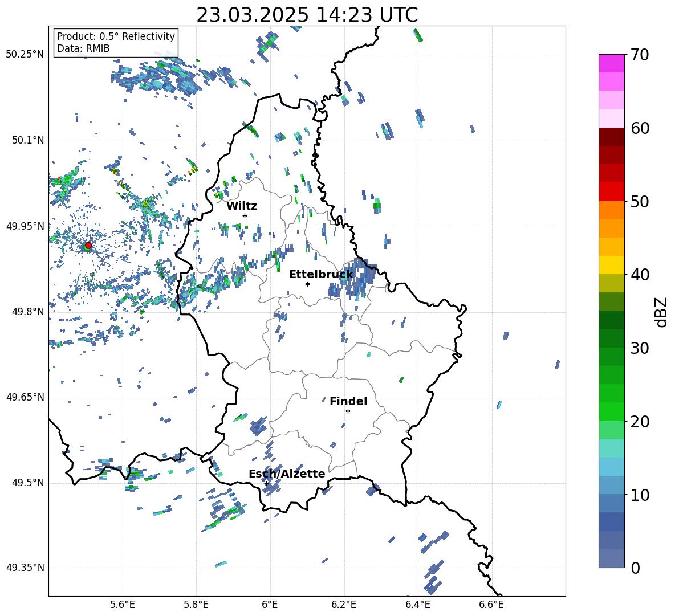Click the Findel station label

coord(348,401)
